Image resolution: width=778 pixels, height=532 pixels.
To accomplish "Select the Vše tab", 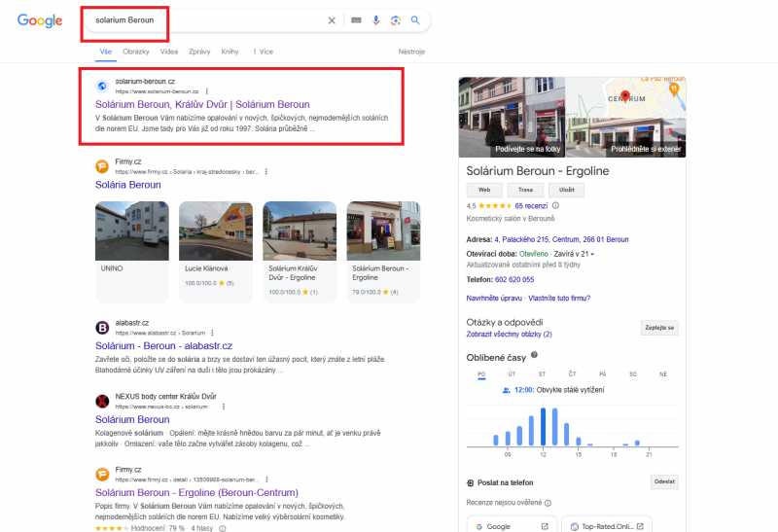I will tap(106, 52).
